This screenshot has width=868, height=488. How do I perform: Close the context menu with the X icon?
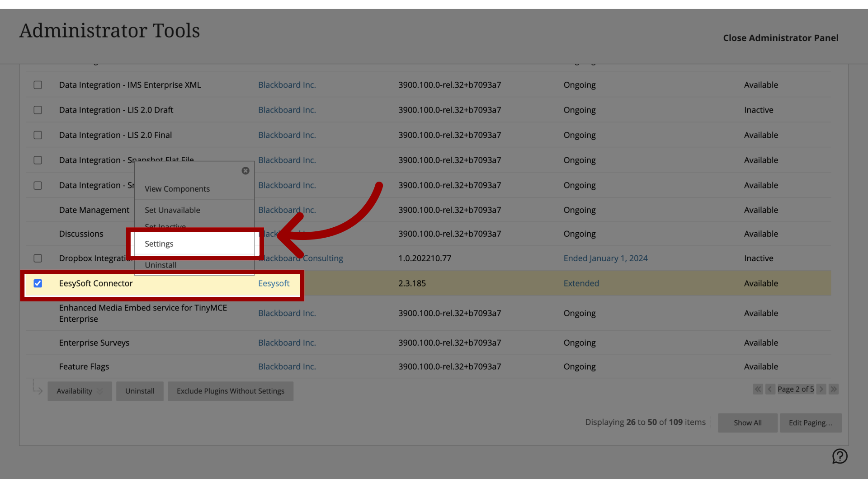point(245,171)
